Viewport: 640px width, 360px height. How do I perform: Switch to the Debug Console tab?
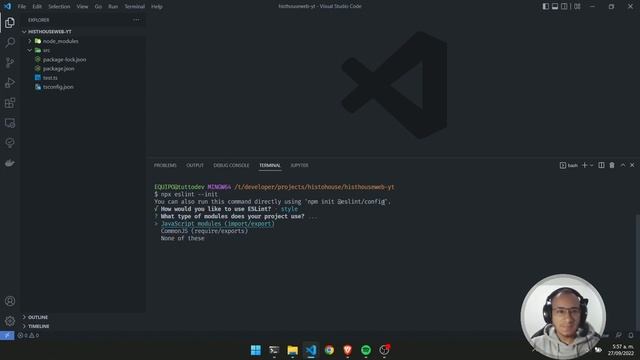coord(231,165)
